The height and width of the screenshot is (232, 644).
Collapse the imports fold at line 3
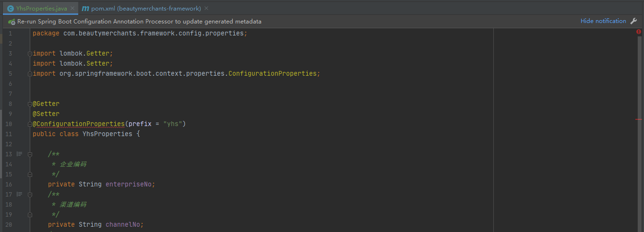tap(30, 54)
